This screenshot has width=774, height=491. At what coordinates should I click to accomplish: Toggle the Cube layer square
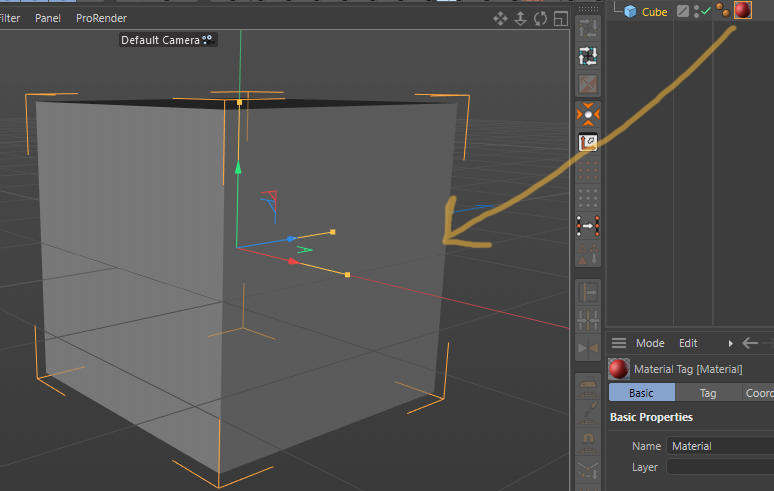683,12
